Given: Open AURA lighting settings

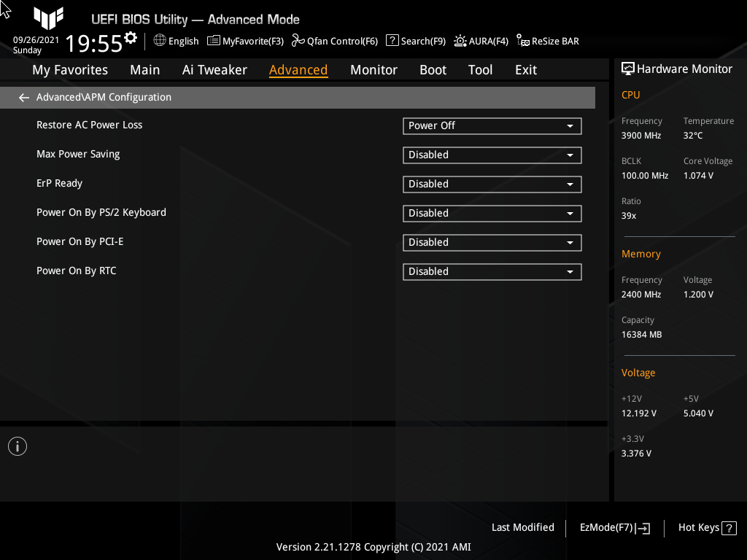Looking at the screenshot, I should 481,41.
